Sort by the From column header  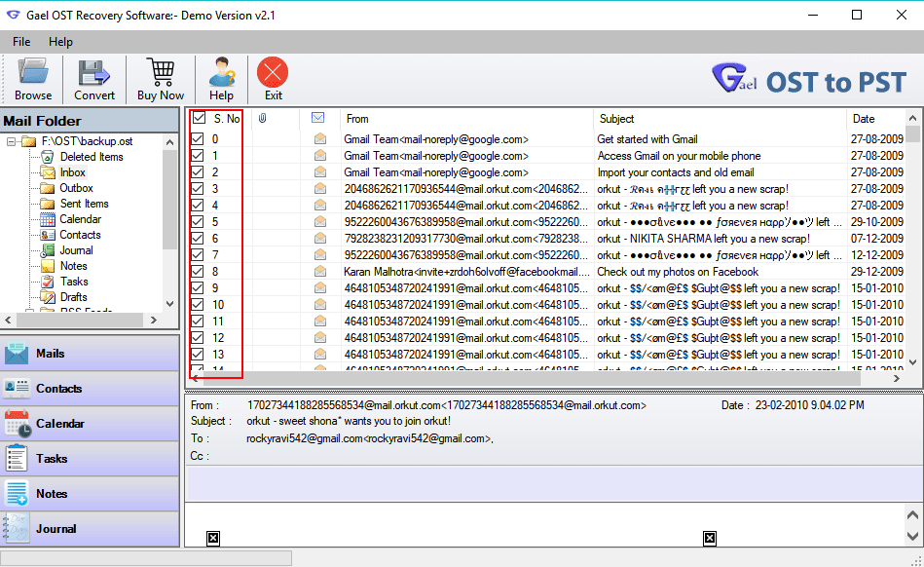tap(466, 119)
